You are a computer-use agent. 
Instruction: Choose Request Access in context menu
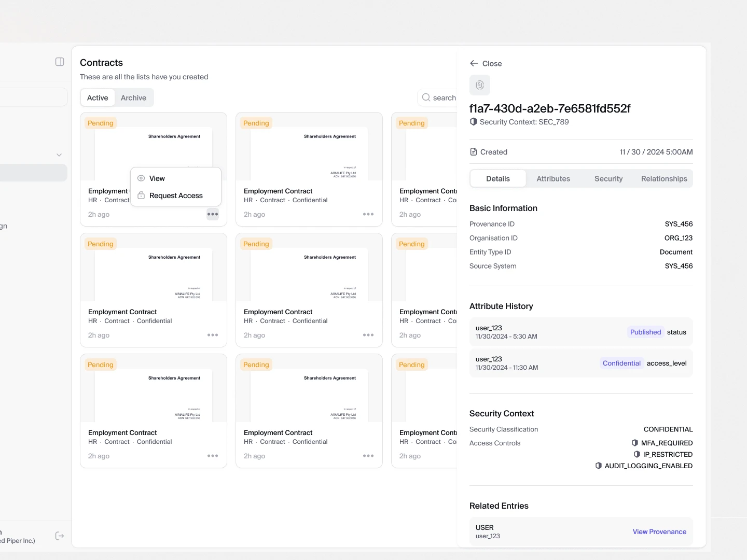(x=176, y=195)
